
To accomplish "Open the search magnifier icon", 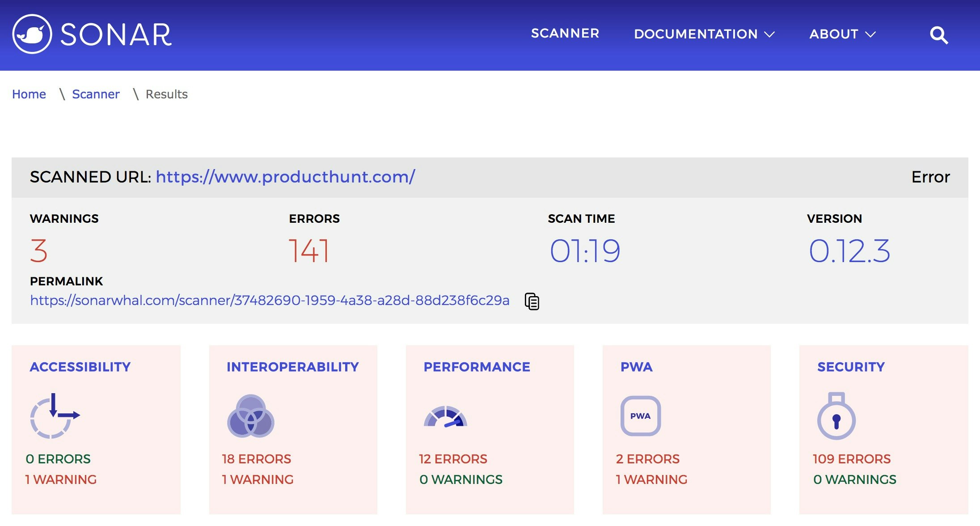I will click(939, 35).
